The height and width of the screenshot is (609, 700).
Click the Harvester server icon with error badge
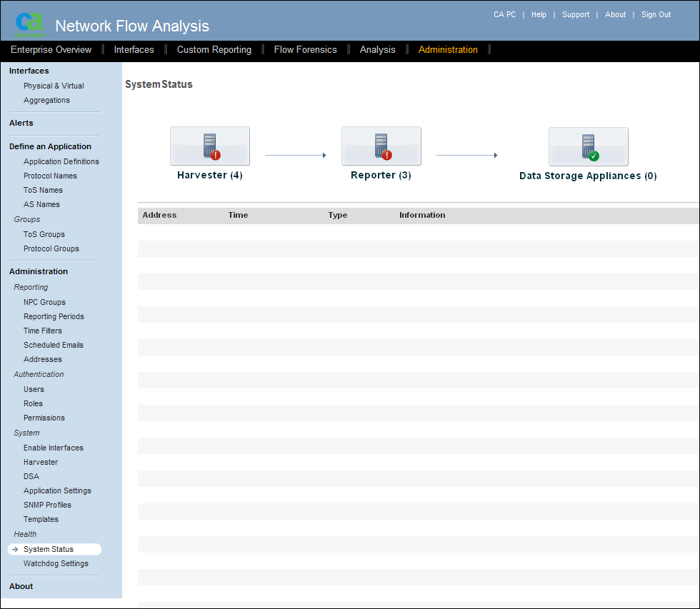[x=209, y=146]
